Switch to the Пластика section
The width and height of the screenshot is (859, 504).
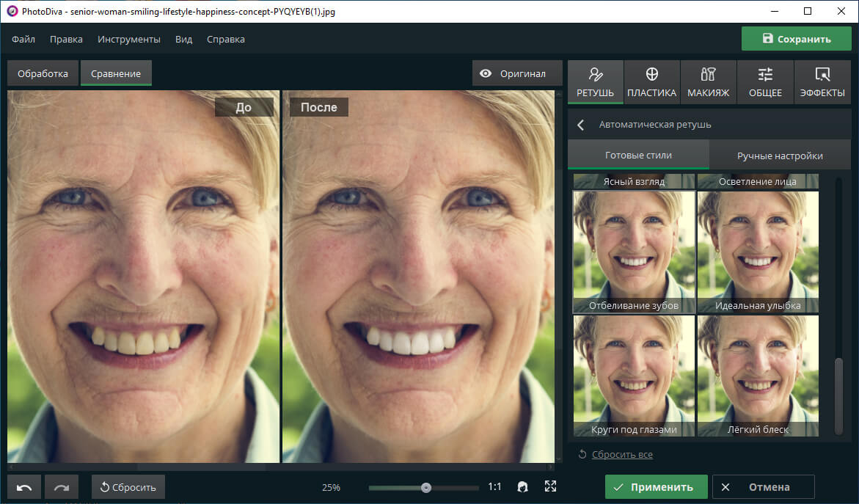652,82
